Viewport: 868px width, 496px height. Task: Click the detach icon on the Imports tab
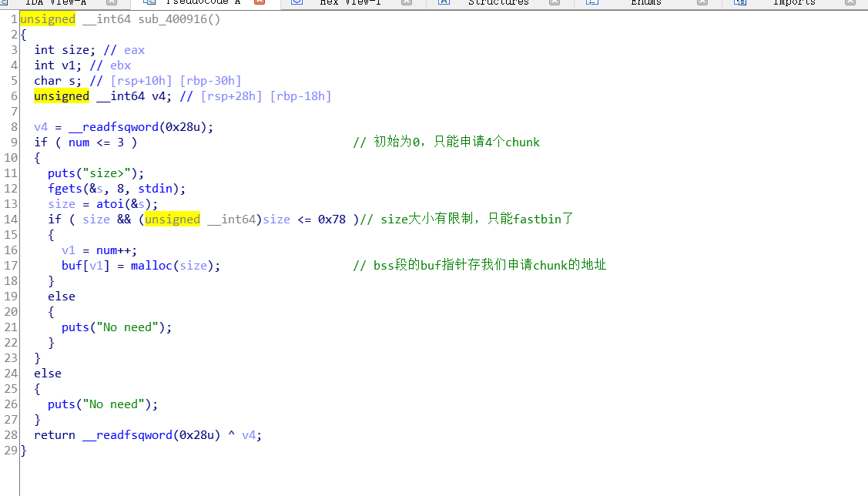coord(851,3)
